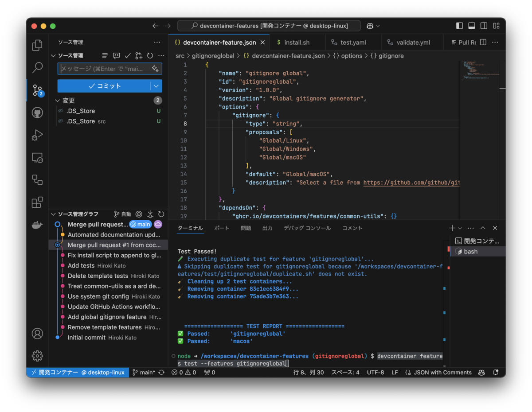
Task: Open the Explorer view in activity bar
Action: [38, 45]
